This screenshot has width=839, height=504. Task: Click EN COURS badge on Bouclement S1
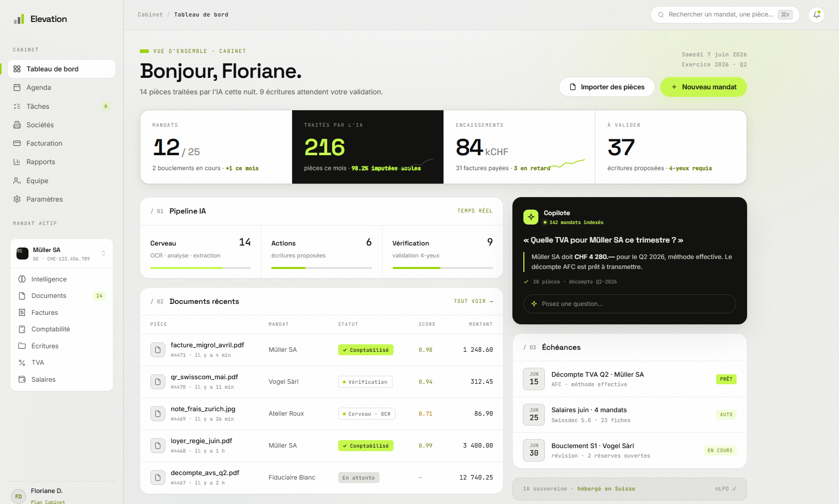point(720,451)
